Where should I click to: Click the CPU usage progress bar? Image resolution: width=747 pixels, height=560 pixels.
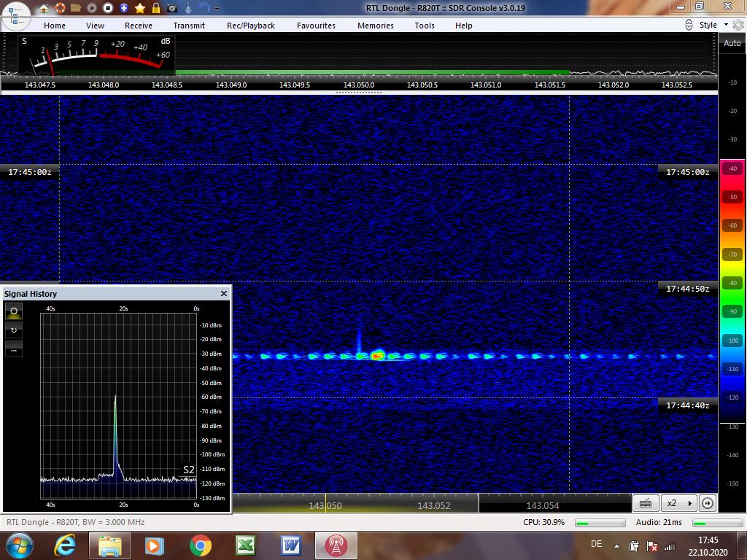click(600, 523)
